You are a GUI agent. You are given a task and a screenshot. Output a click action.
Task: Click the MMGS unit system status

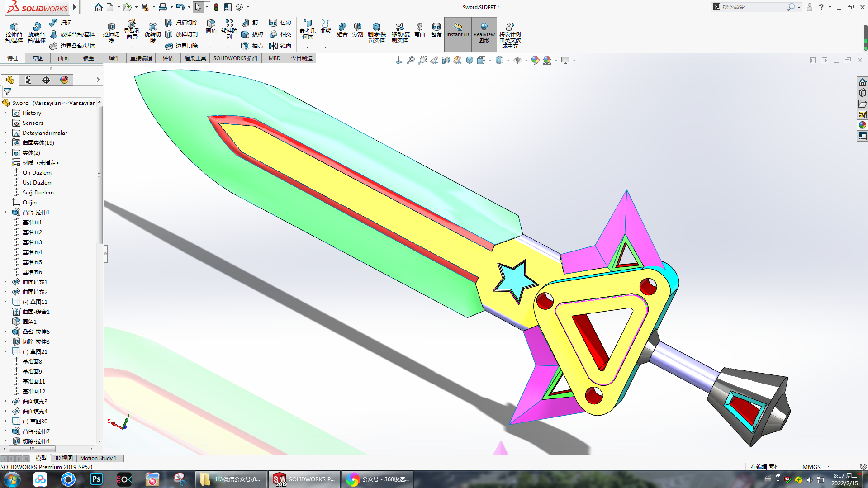coord(811,467)
